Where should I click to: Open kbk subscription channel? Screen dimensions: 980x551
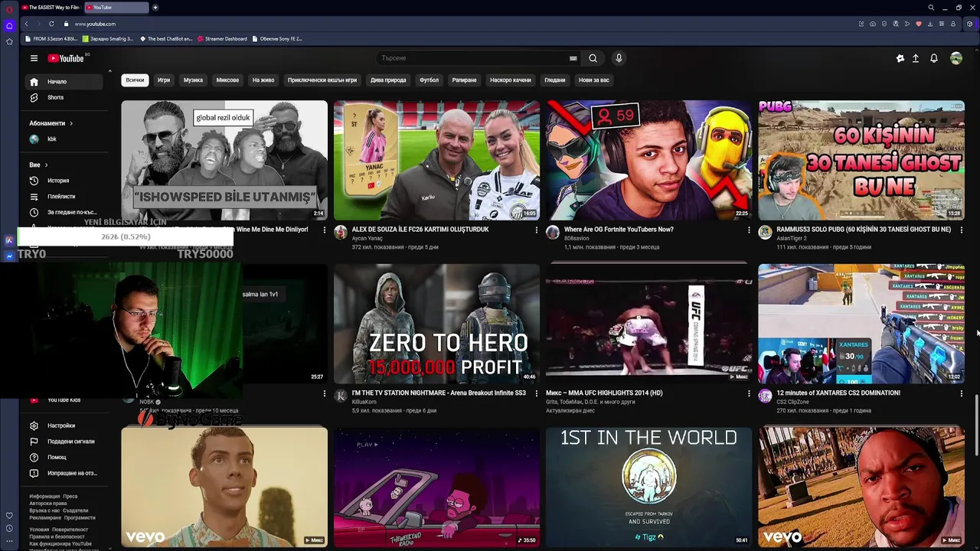click(65, 139)
